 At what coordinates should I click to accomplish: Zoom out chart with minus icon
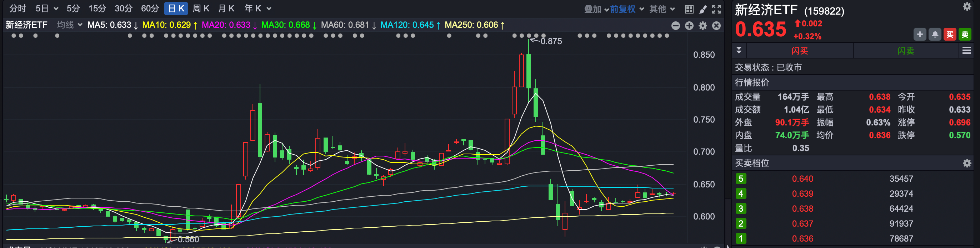[x=676, y=25]
